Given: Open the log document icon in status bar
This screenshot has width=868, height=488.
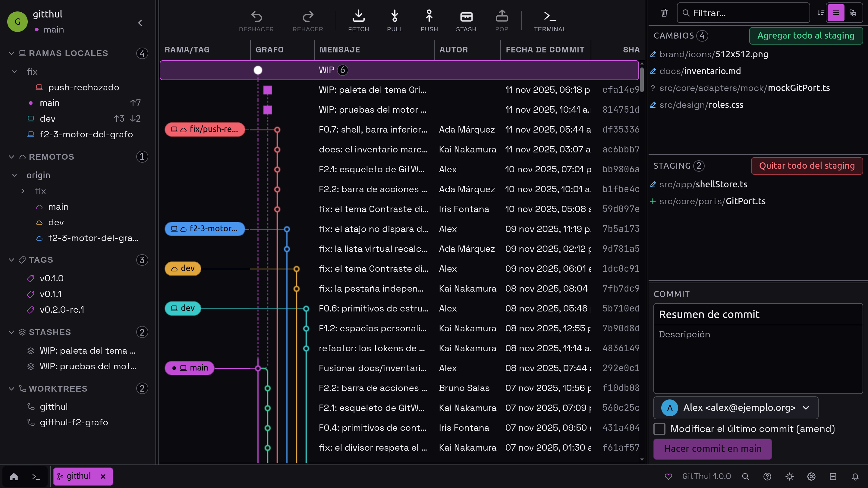Looking at the screenshot, I should (x=833, y=477).
